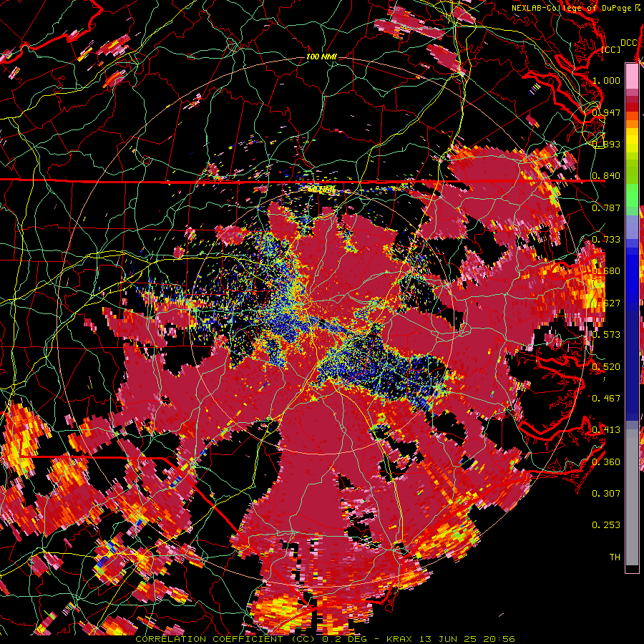The height and width of the screenshot is (644, 644).
Task: Click the CORRELATION COEFFICIENT footer title
Action: pyautogui.click(x=224, y=639)
